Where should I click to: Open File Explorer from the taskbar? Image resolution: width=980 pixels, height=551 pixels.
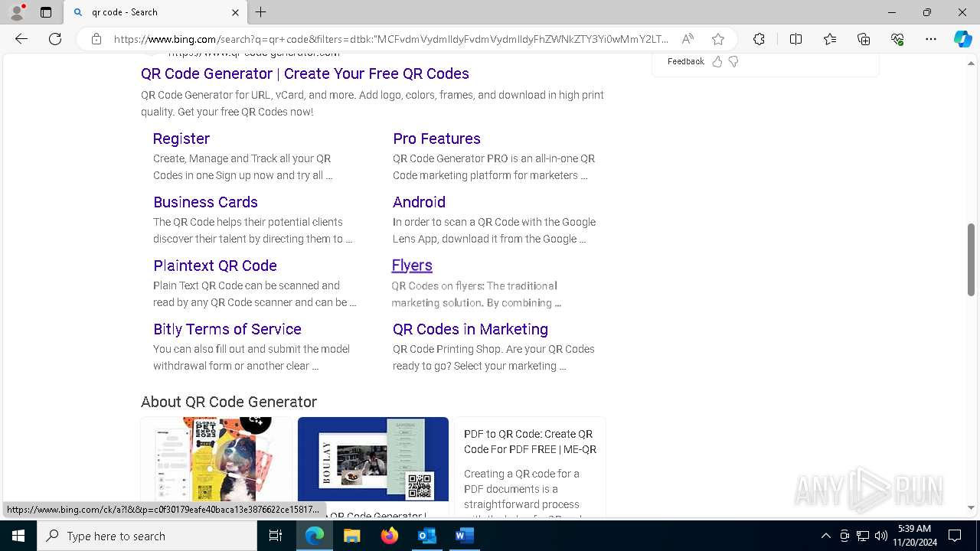[x=351, y=536]
